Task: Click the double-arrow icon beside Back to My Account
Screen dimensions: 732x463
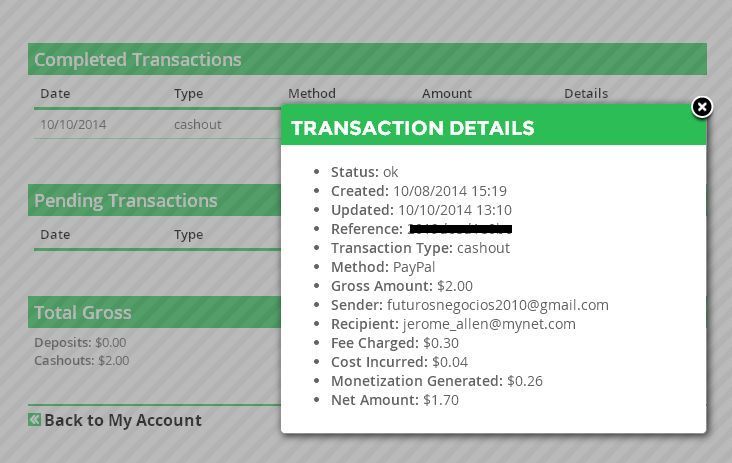Action: (35, 420)
